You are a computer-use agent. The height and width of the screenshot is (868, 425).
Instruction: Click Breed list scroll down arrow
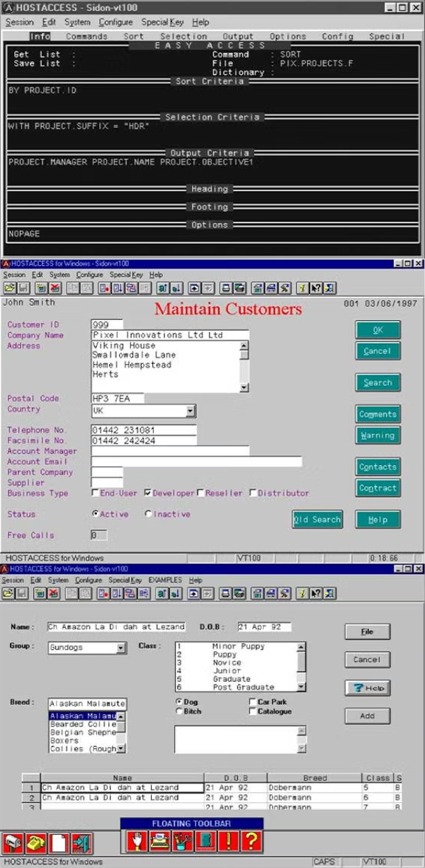[122, 748]
